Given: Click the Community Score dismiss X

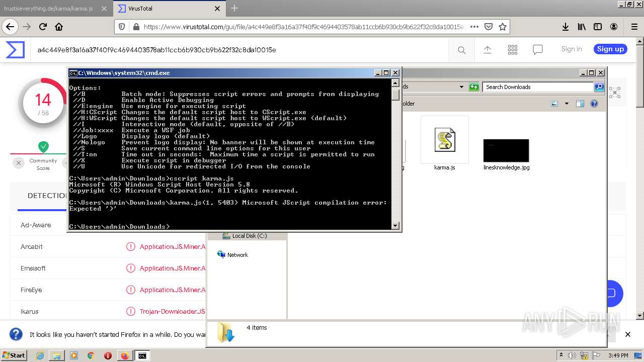Looking at the screenshot, I should 19,163.
